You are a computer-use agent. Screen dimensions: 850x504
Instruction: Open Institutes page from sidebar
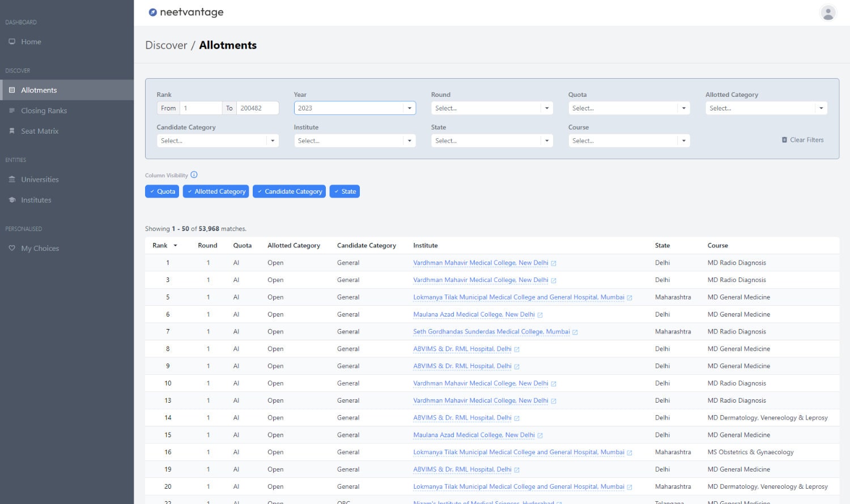tap(36, 200)
